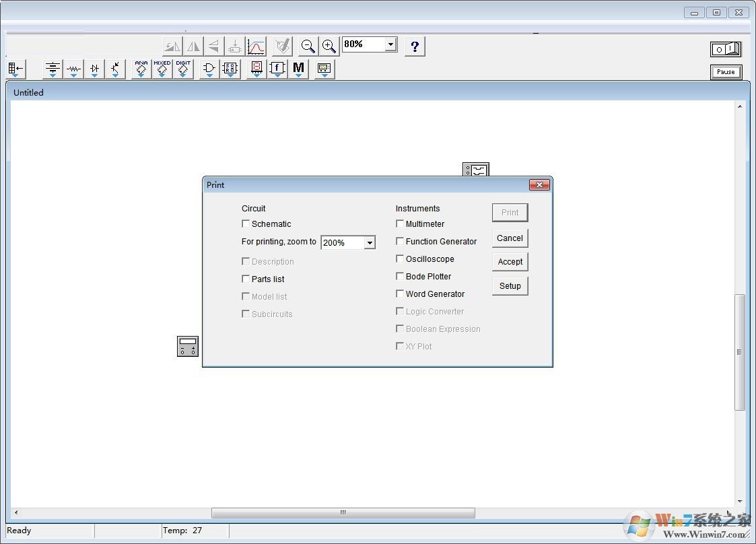Expand the printing zoom 200% dropdown
The image size is (756, 544).
pos(369,243)
